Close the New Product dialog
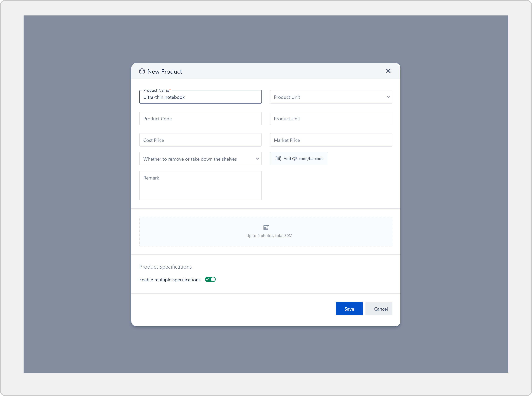 point(388,71)
